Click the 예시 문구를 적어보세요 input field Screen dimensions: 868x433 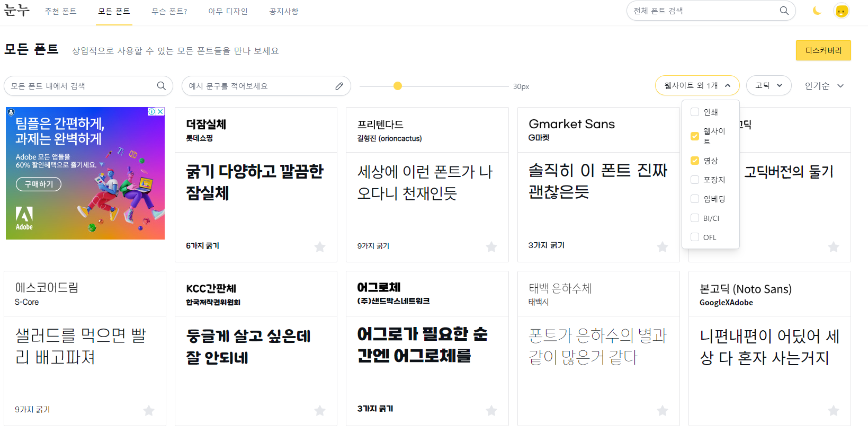(266, 86)
